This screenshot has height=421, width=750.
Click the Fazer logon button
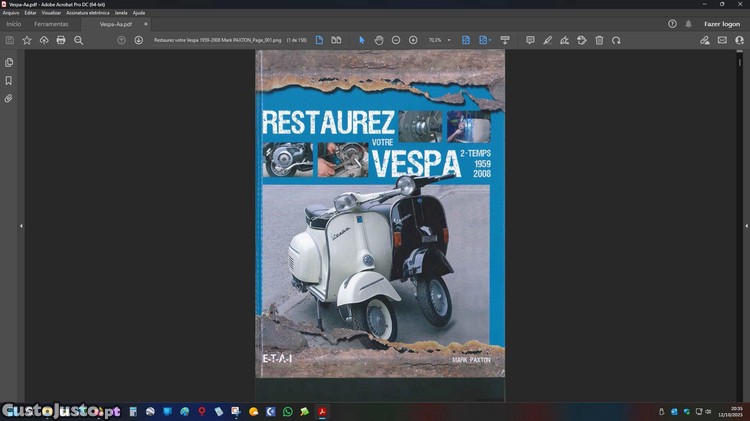(x=722, y=24)
